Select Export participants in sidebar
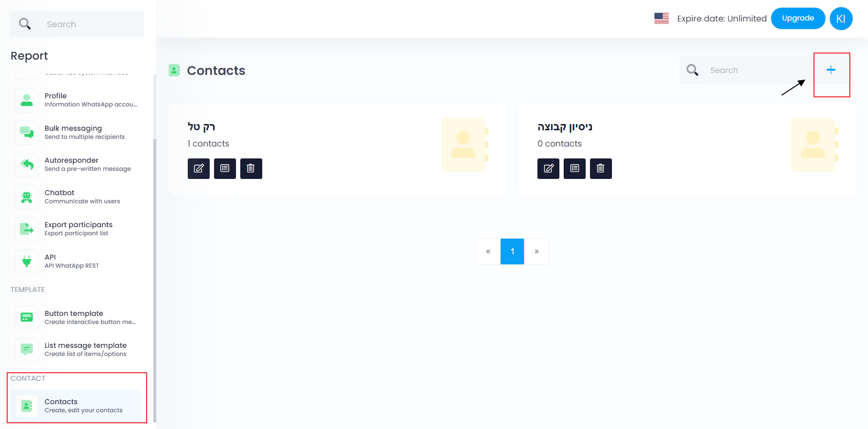 (76, 229)
